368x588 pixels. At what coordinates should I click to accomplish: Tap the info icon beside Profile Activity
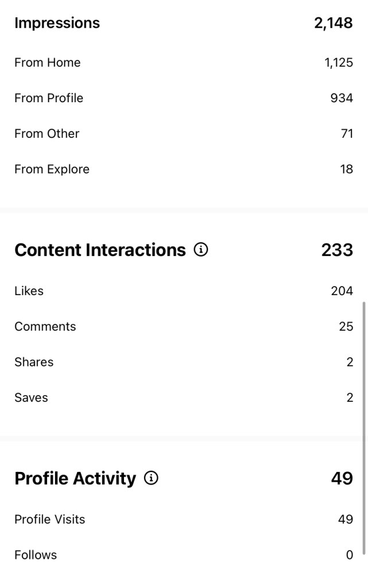pos(151,478)
